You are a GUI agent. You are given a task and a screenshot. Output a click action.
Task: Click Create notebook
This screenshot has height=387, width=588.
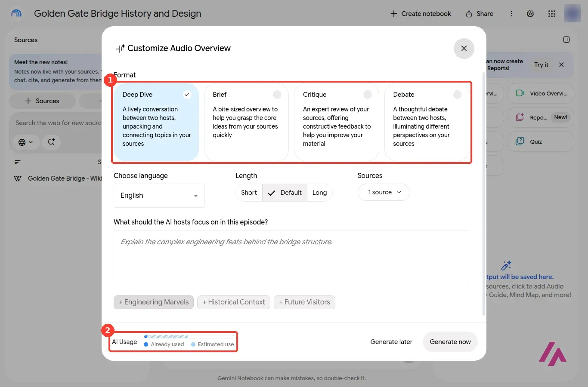pos(421,14)
